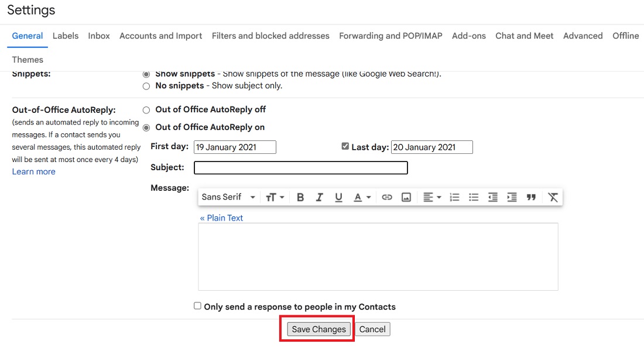Open the text size dropdown

pyautogui.click(x=275, y=197)
